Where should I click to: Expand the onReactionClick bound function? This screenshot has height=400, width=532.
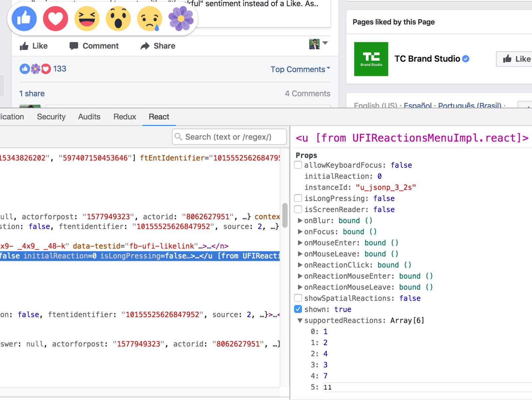(x=300, y=265)
